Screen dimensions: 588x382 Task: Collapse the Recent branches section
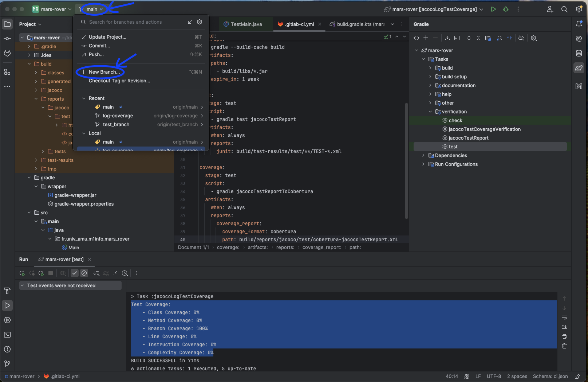coord(84,98)
